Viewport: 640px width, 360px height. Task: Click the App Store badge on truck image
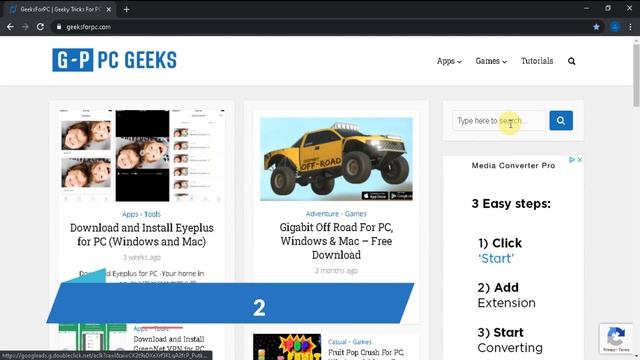[375, 196]
